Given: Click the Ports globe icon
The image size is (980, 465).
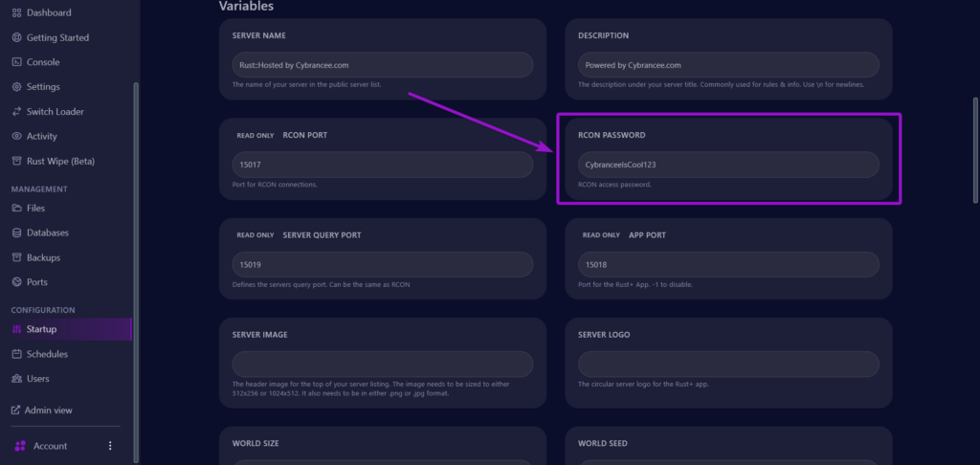Looking at the screenshot, I should [17, 282].
